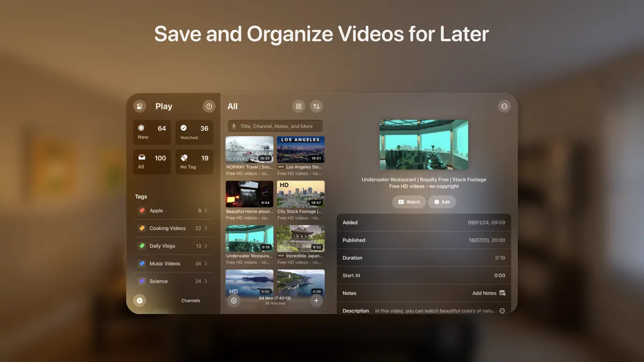Start voice search with the microphone icon
This screenshot has height=362, width=644.
coord(234,125)
